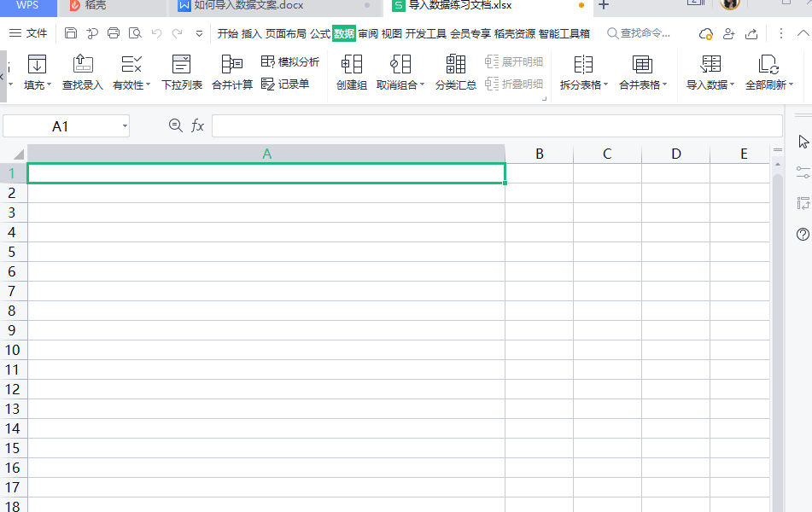The image size is (812, 512).
Task: Open a new tab with plus
Action: tap(604, 6)
